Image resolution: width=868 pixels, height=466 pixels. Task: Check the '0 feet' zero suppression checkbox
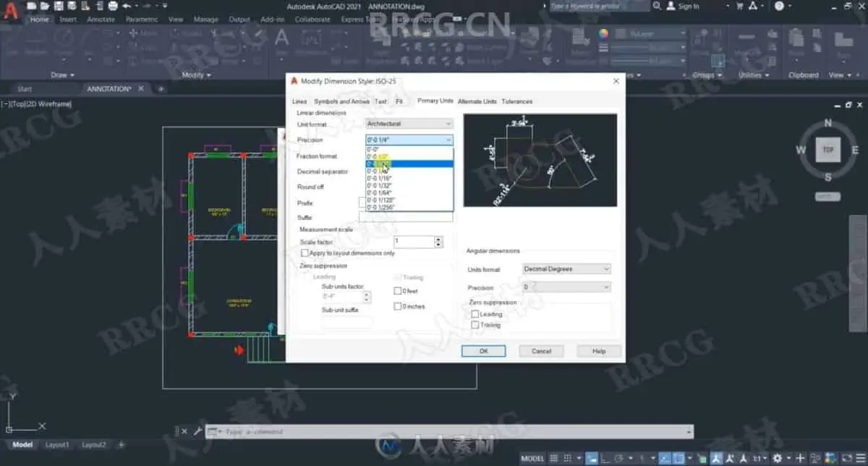tap(398, 291)
